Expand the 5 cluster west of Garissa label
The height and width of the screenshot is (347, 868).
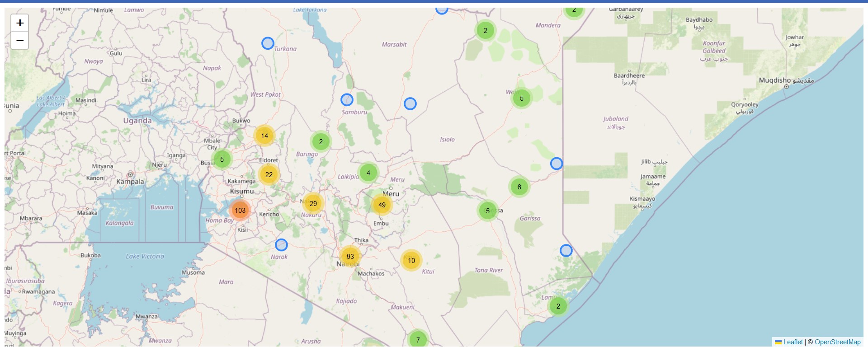click(488, 211)
